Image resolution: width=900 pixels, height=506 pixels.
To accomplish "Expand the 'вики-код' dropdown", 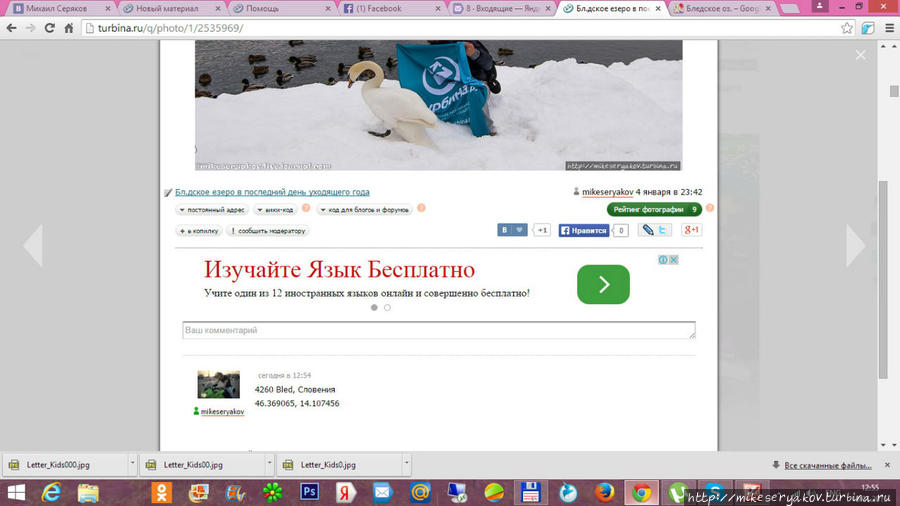I will point(274,210).
